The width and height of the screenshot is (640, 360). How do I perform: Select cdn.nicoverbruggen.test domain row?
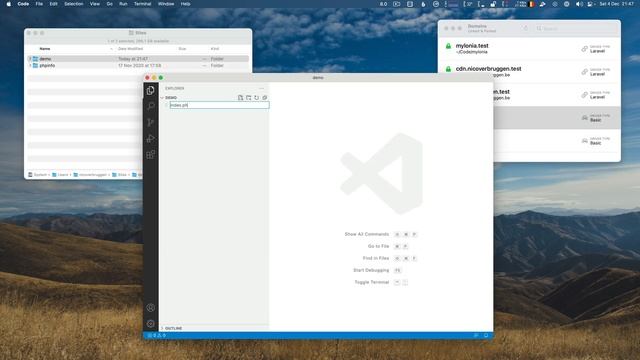coord(529,72)
